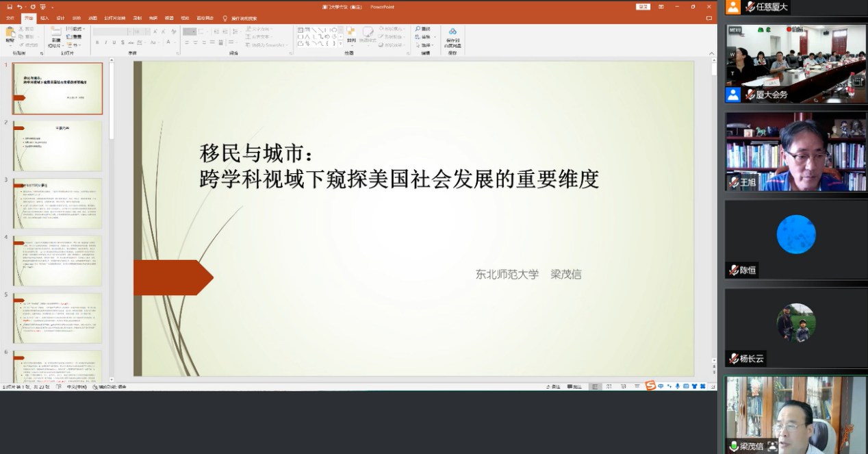Toggle Italic formatting in the font group
The width and height of the screenshot is (868, 454).
(x=106, y=42)
